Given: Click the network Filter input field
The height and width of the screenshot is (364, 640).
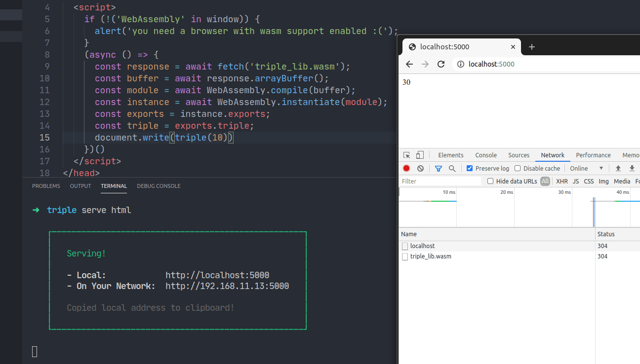Looking at the screenshot, I should [440, 181].
